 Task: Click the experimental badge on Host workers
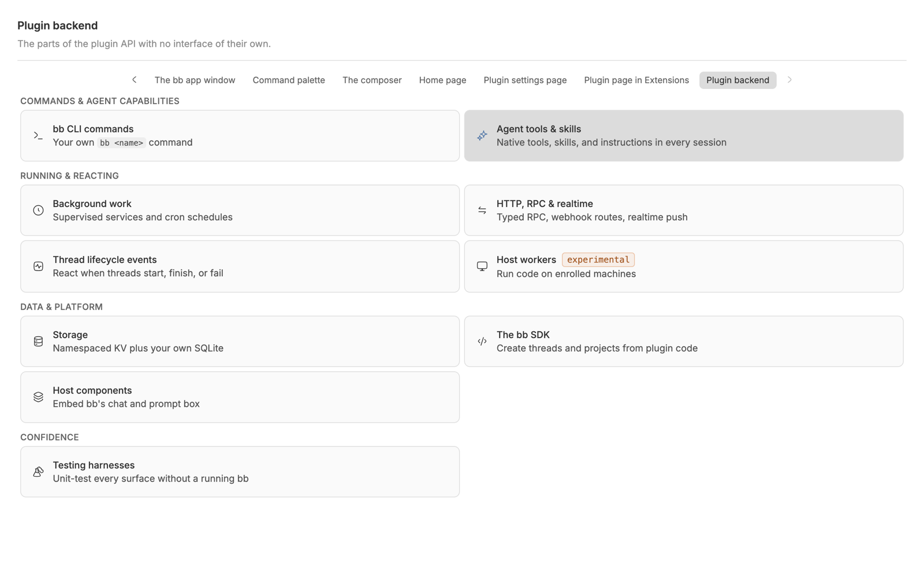pyautogui.click(x=598, y=260)
